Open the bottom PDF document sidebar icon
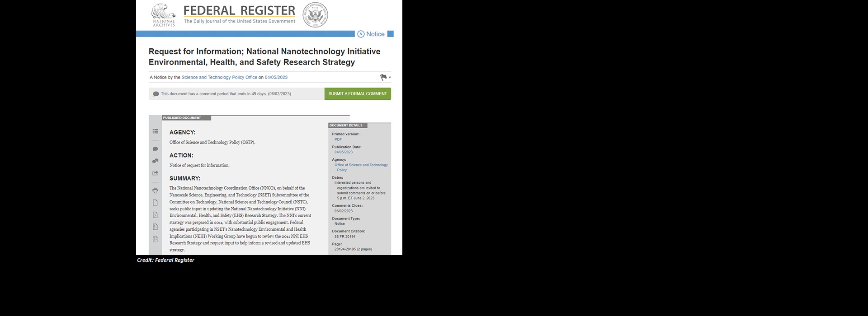The image size is (868, 316). coord(155,239)
